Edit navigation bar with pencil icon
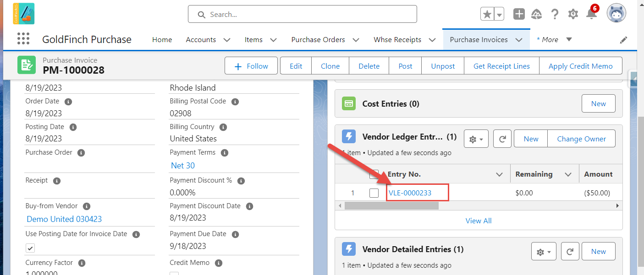Screen dimensions: 644x275 pyautogui.click(x=623, y=40)
